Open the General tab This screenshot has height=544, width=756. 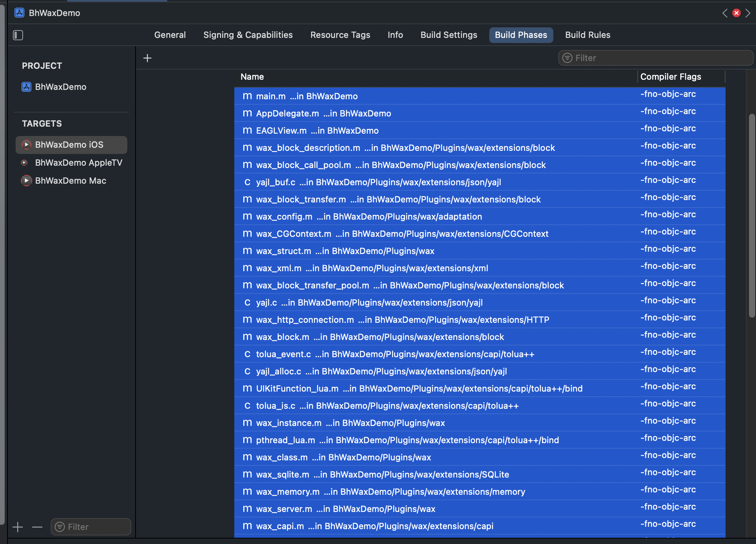pos(170,35)
